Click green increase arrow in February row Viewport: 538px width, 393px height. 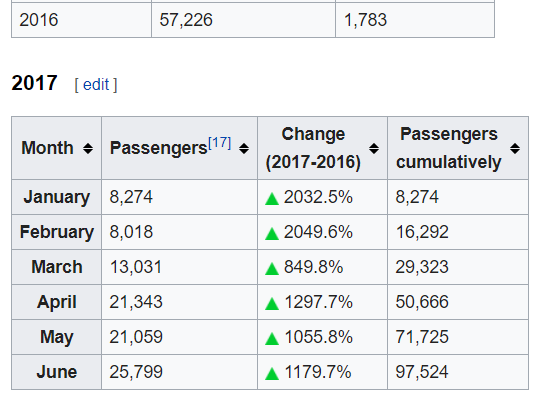point(272,234)
